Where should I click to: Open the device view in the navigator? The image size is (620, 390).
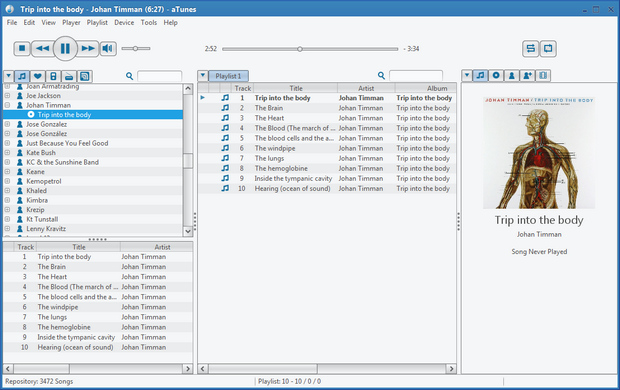(53, 76)
